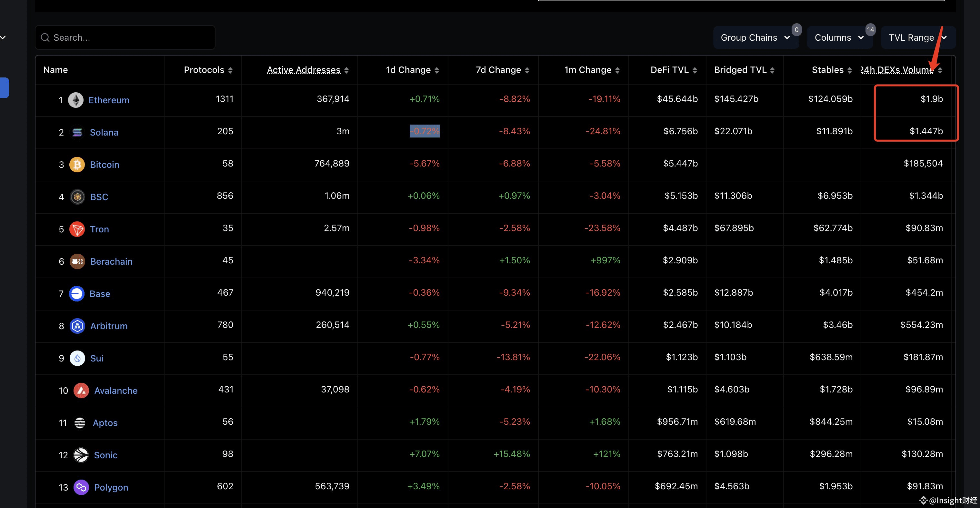Click Aptos's $956.71m DeFi TVL value
Viewport: 980px width, 508px height.
[x=677, y=422]
